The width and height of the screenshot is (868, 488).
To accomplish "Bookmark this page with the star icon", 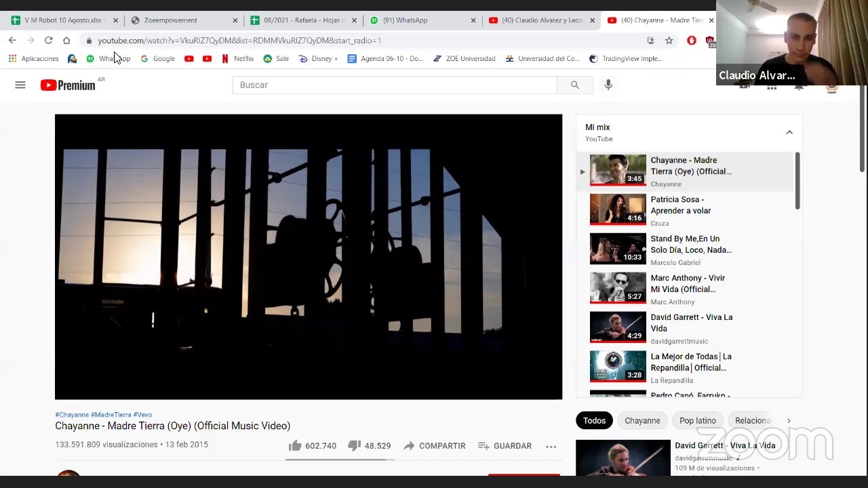I will (x=669, y=41).
